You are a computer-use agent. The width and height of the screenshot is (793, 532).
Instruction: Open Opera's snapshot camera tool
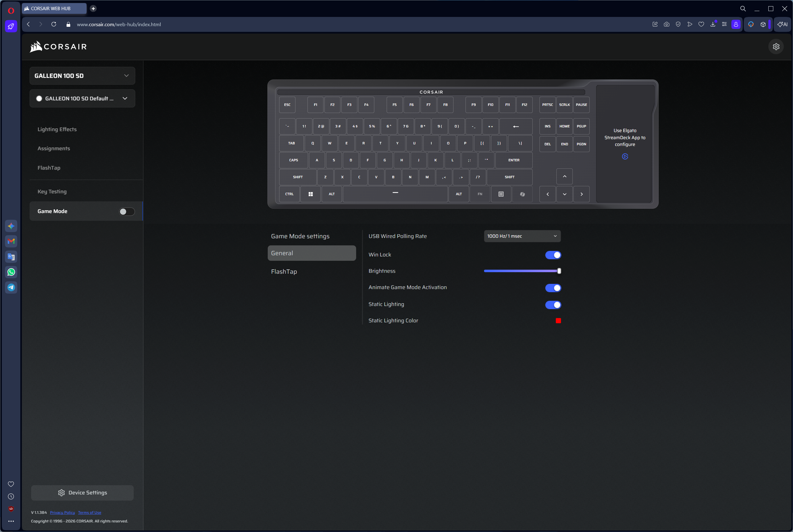[666, 24]
